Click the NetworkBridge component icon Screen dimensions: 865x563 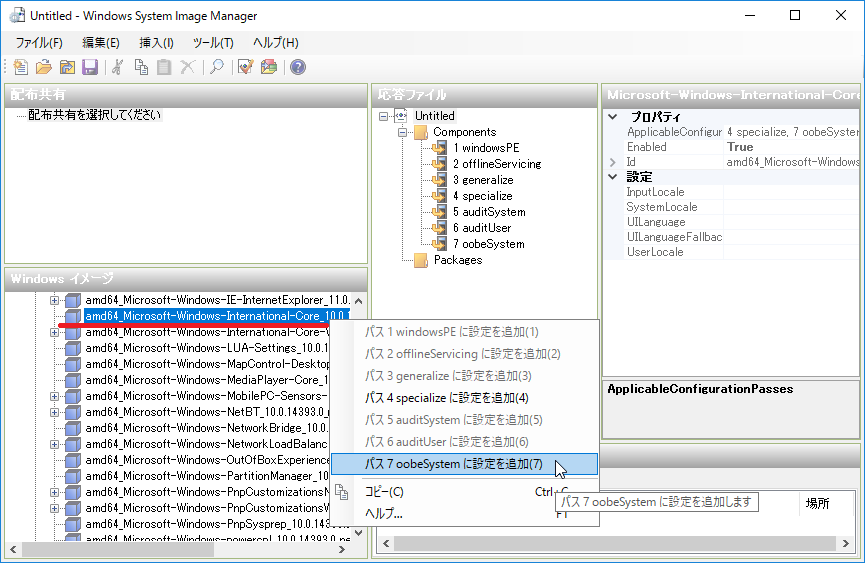[73, 428]
